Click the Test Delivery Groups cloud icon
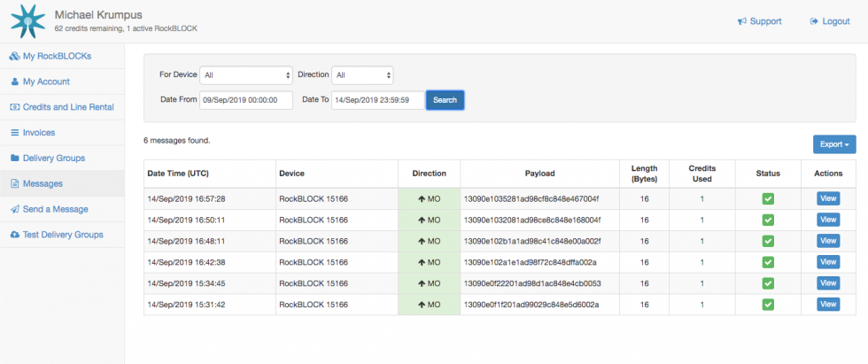Viewport: 868px width, 364px height. click(x=14, y=235)
